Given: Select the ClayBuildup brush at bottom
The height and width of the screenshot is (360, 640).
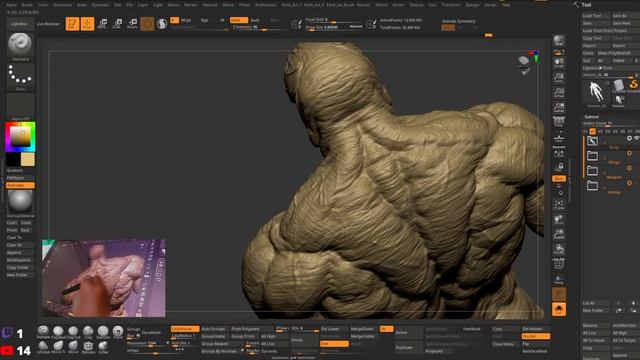Looking at the screenshot, I should pos(58,332).
